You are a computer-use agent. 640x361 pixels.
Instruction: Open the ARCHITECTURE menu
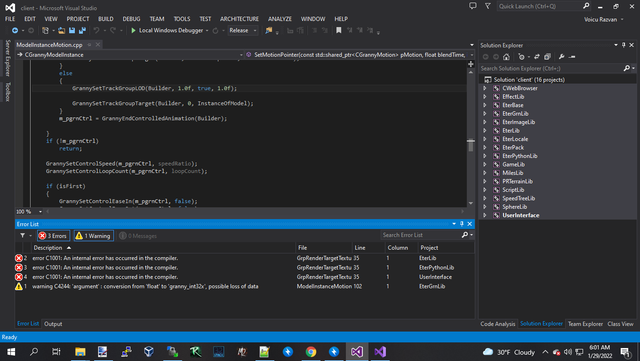tap(239, 19)
